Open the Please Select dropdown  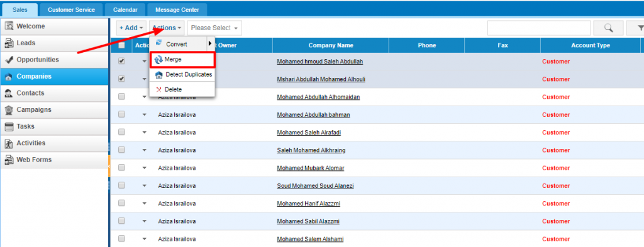point(214,28)
